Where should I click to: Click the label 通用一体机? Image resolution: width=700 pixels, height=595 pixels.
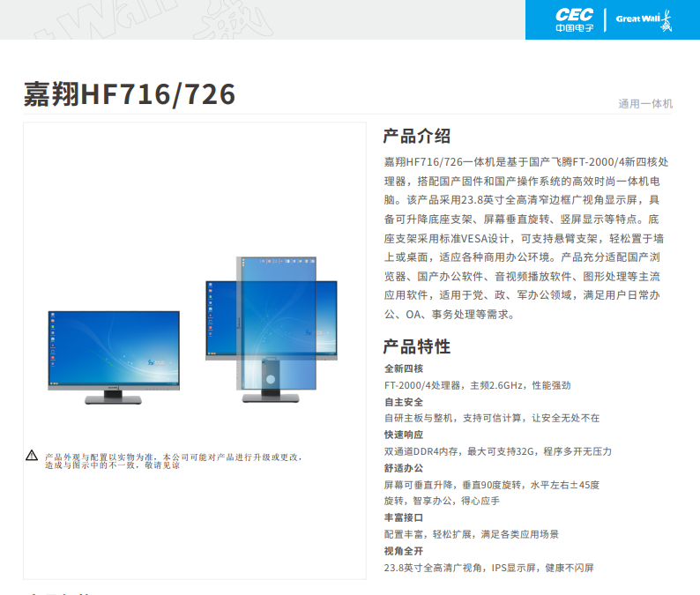click(x=645, y=103)
